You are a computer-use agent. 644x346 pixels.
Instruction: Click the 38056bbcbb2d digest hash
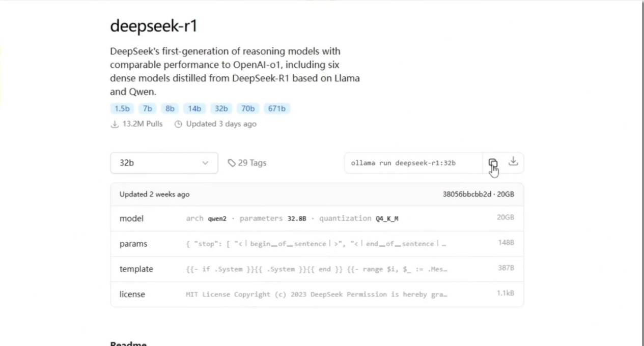(x=467, y=194)
